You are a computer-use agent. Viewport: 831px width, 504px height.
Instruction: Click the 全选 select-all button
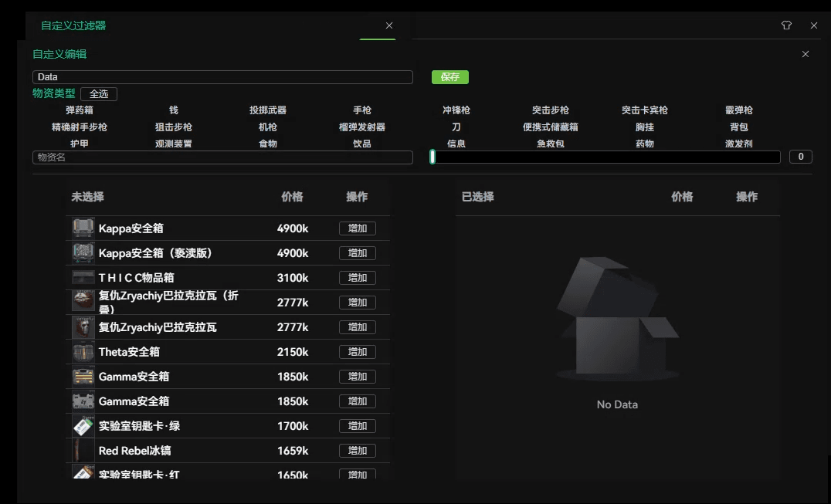[x=99, y=94]
